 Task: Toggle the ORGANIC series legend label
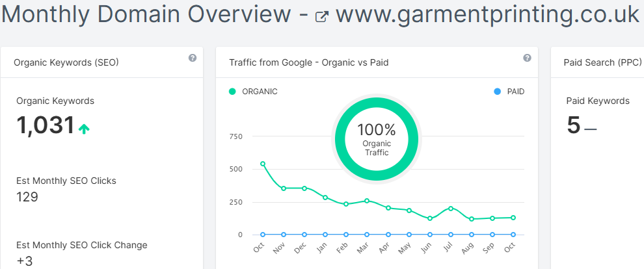[260, 92]
